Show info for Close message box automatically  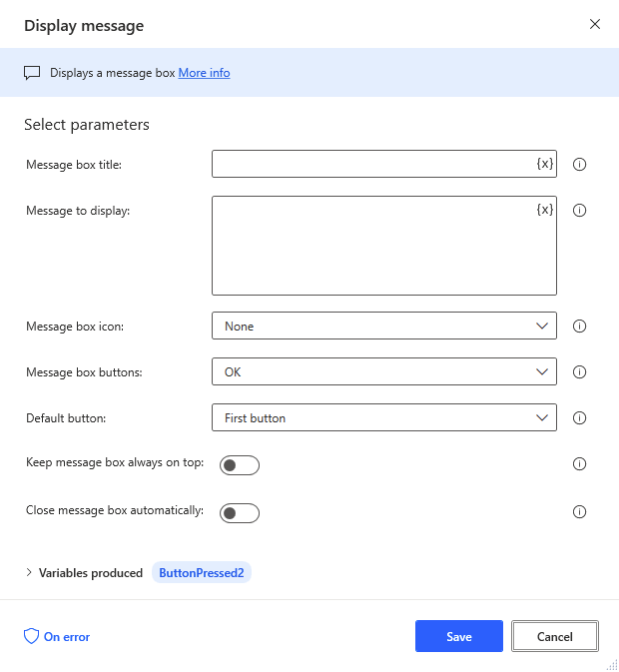(x=579, y=511)
